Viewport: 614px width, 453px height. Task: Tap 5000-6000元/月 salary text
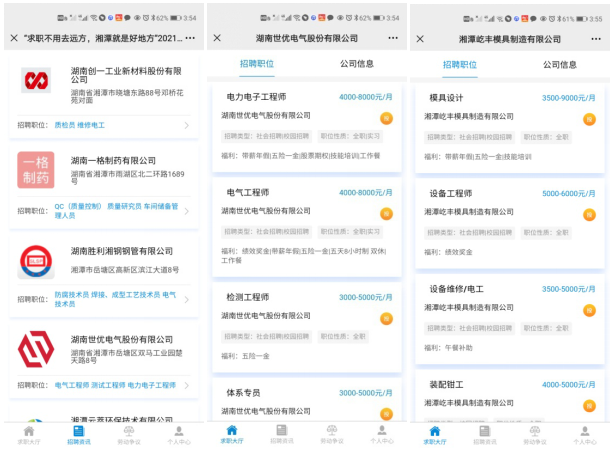(569, 193)
